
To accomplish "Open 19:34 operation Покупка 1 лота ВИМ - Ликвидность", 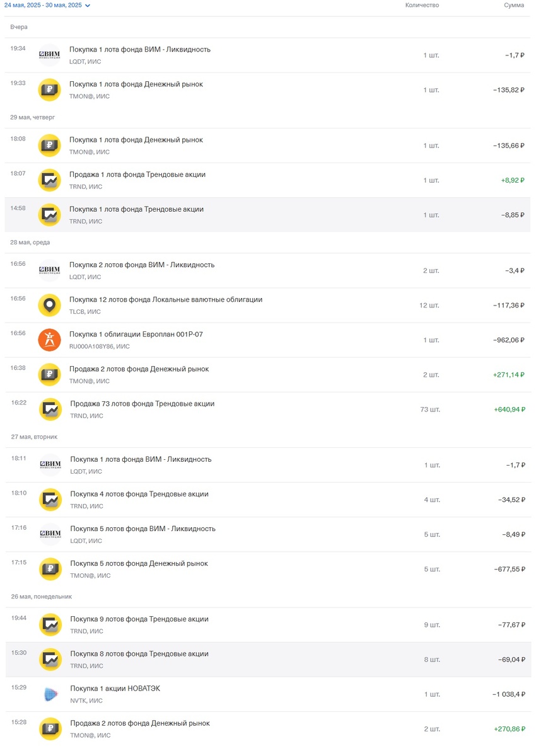I will point(268,55).
